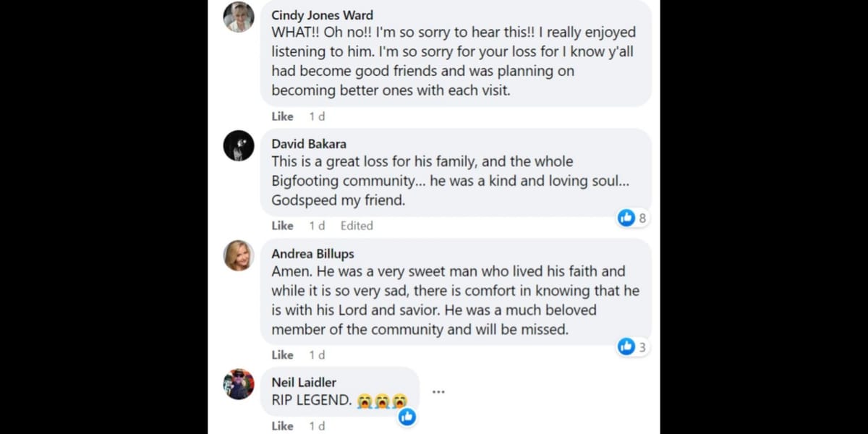
Task: Click the like reaction icon on Andrea Billups' comment
Action: tap(626, 347)
